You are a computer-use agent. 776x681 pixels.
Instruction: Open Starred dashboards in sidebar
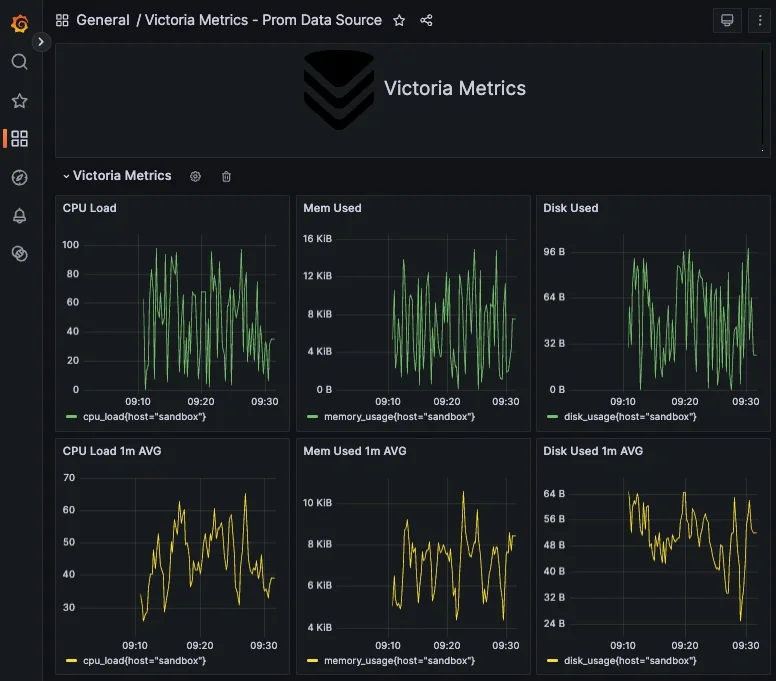(19, 101)
